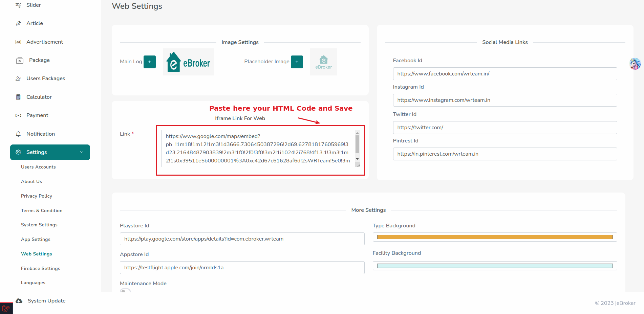Open the Advertisement menu item
644x314 pixels.
click(x=45, y=42)
